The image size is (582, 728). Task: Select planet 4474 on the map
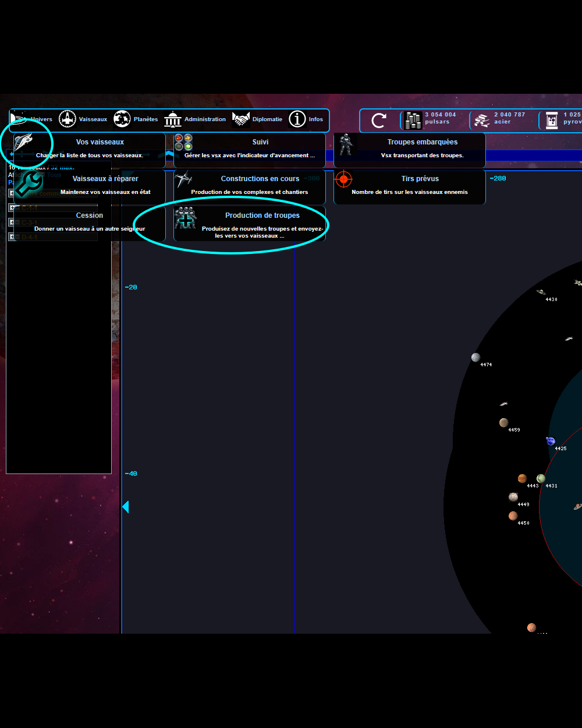tap(475, 358)
